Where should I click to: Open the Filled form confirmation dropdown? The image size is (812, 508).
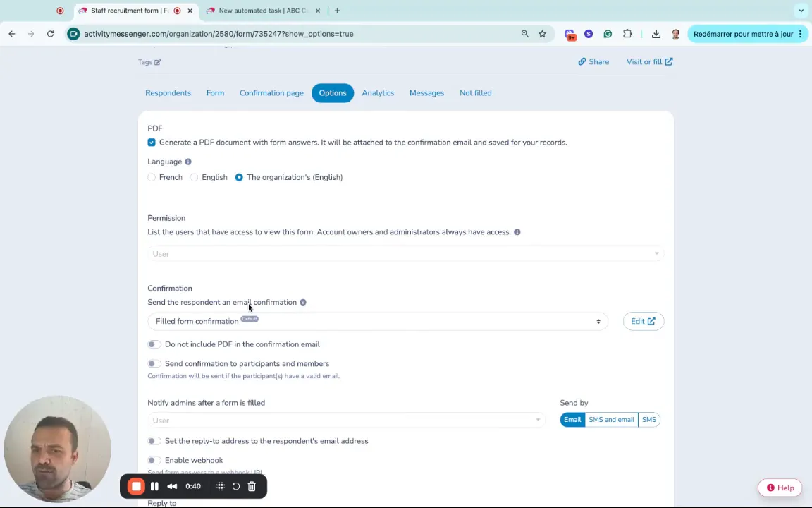tap(377, 321)
